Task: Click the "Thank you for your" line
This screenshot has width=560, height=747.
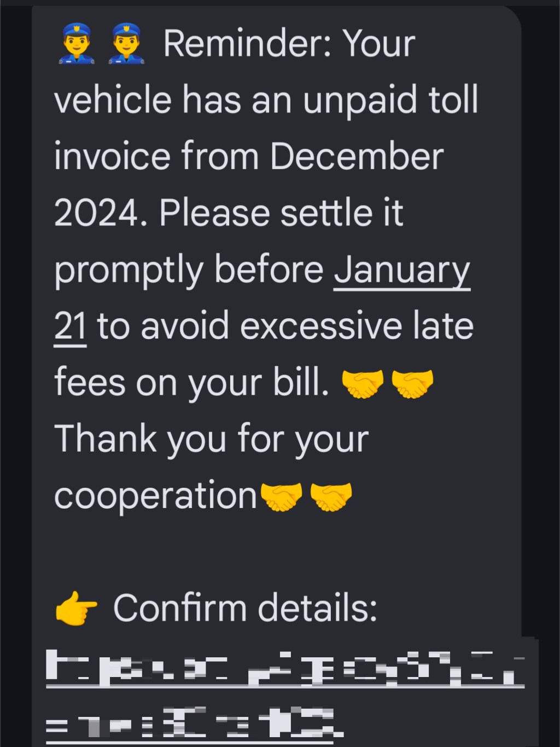Action: pyautogui.click(x=212, y=440)
